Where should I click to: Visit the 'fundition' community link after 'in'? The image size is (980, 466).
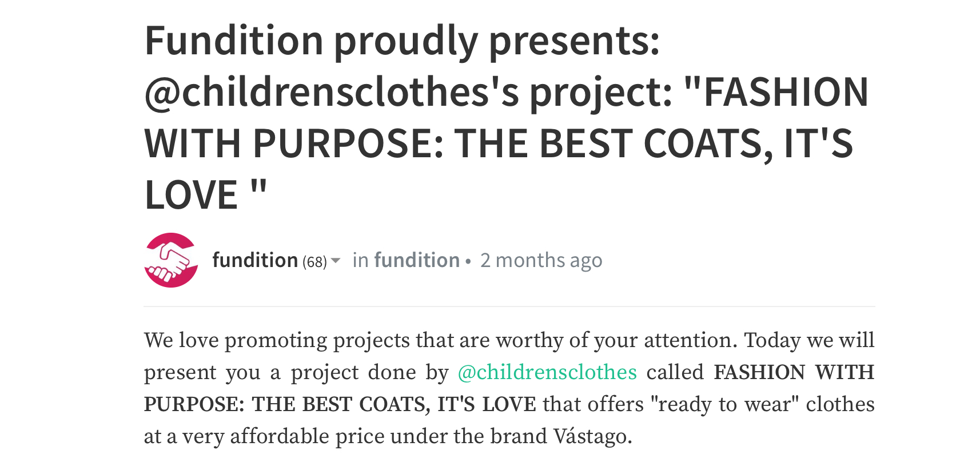pos(417,260)
